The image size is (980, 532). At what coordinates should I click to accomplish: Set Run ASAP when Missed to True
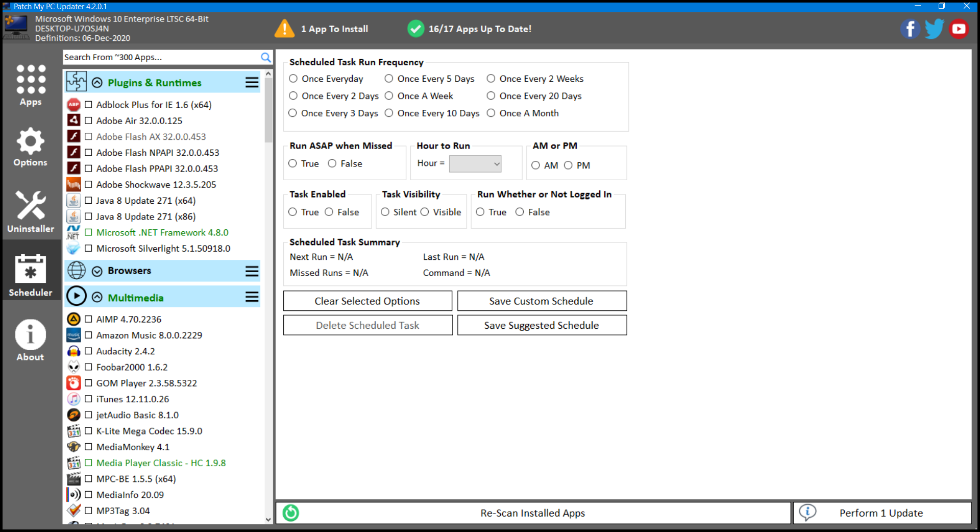pyautogui.click(x=292, y=163)
